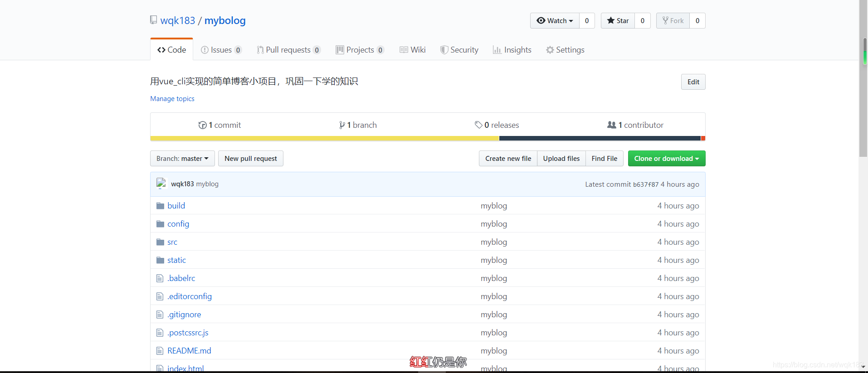The height and width of the screenshot is (373, 868).
Task: View 1 contributor page
Action: [635, 125]
